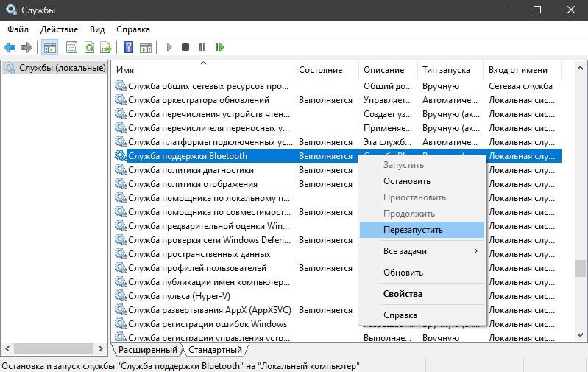Viewport: 588px width, 372px height.
Task: Sort by the Описание column header
Action: tap(388, 70)
